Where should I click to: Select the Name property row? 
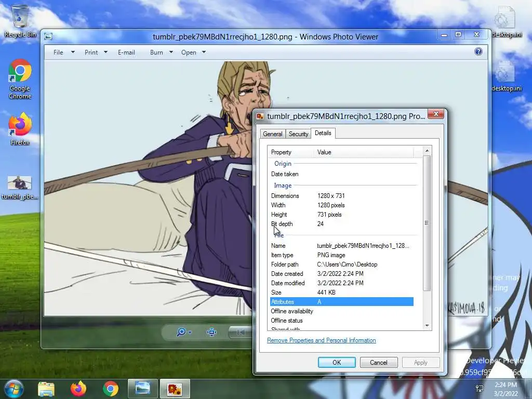tap(342, 246)
